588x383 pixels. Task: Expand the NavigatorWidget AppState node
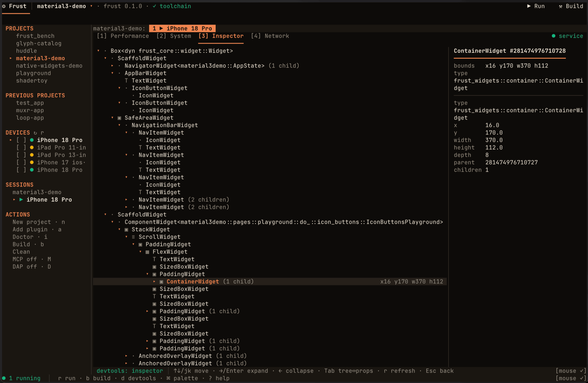[x=112, y=66]
